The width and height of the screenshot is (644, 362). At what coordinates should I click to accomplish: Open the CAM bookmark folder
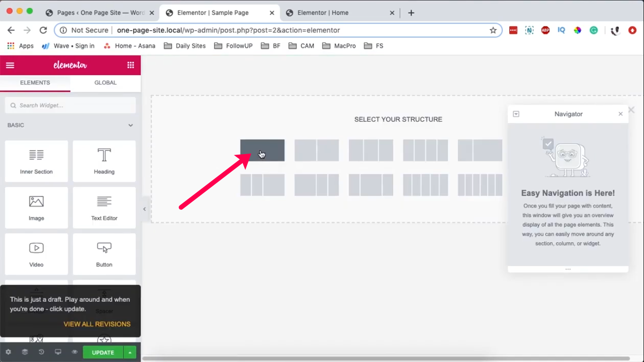click(301, 46)
